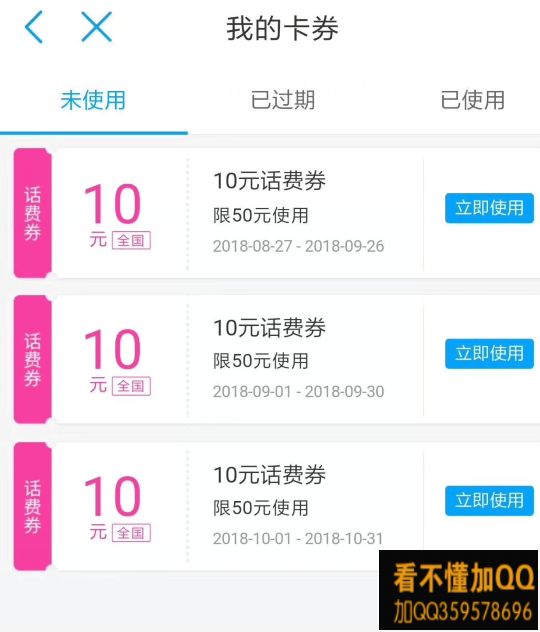Tap the back arrow icon
The image size is (540, 632).
(x=34, y=27)
